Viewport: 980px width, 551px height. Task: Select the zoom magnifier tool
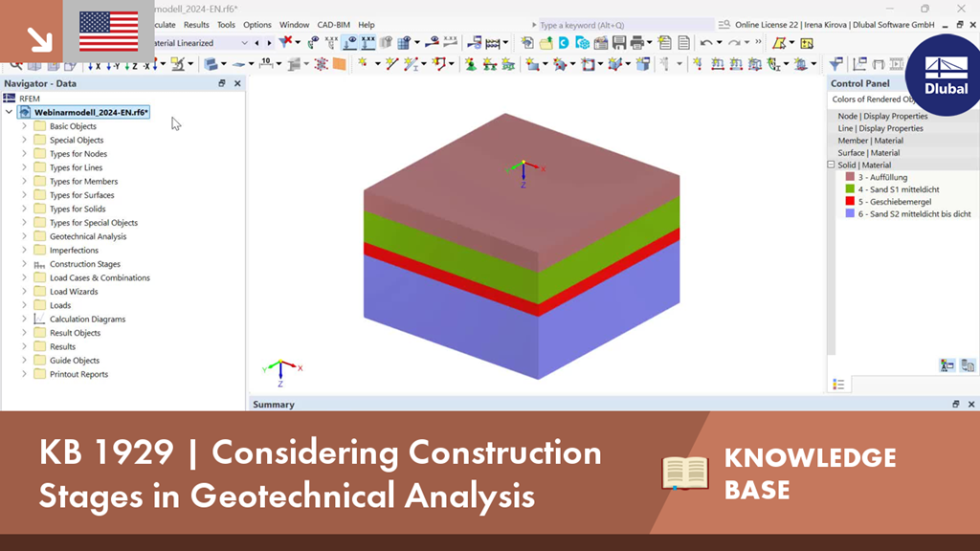tap(14, 64)
